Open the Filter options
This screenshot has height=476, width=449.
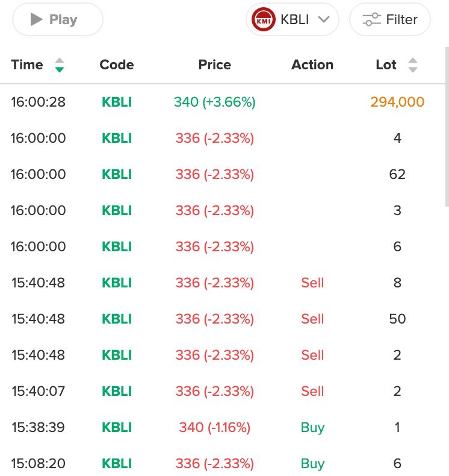390,20
